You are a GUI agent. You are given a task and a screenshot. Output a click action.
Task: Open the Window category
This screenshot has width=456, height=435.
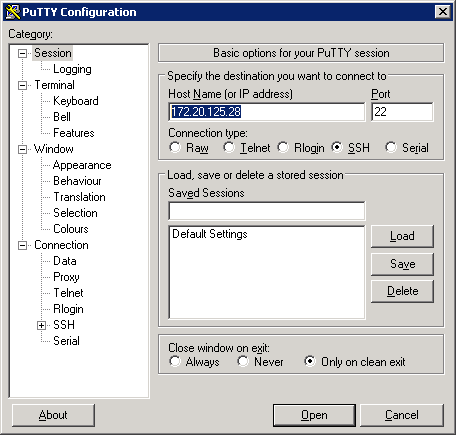(x=54, y=149)
